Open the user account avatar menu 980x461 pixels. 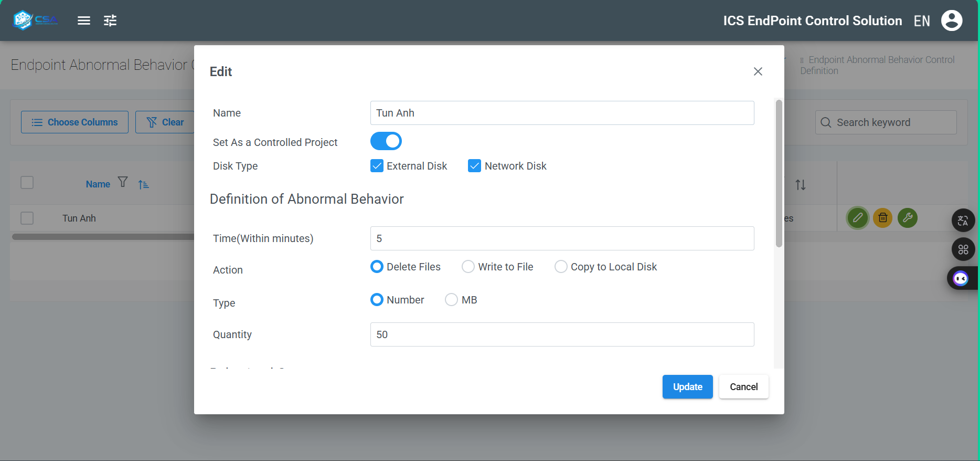[951, 20]
